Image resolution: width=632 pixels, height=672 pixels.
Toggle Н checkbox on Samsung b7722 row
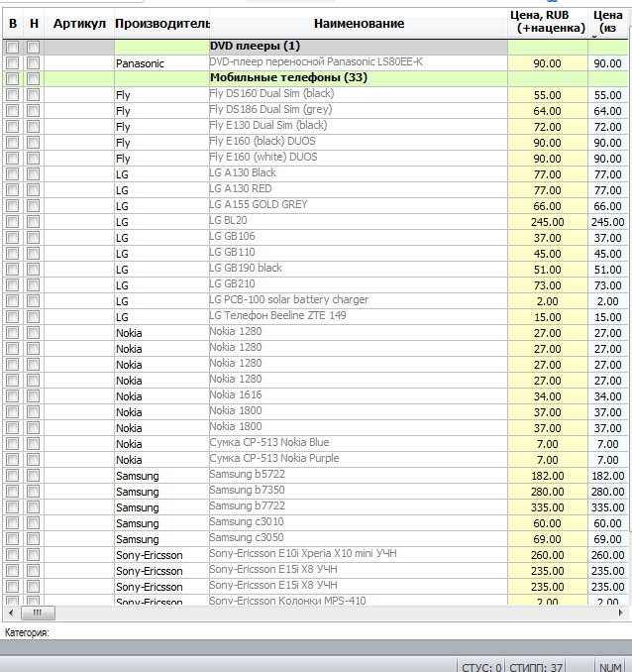click(33, 507)
